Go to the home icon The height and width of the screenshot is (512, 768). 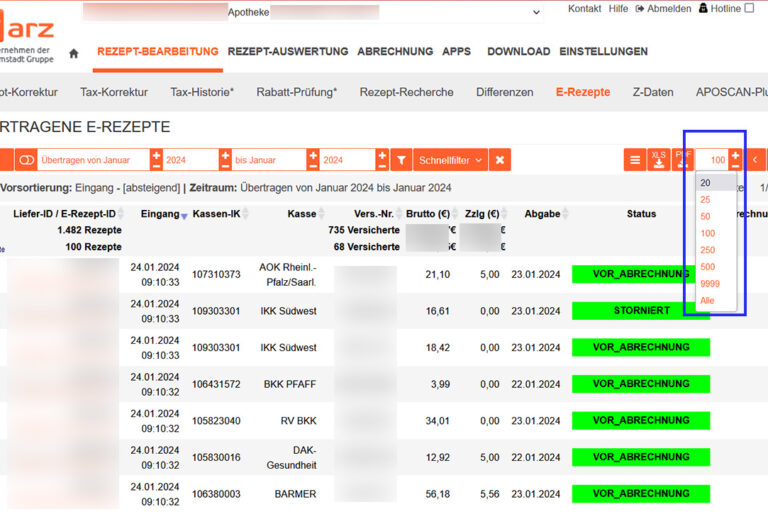pos(73,53)
